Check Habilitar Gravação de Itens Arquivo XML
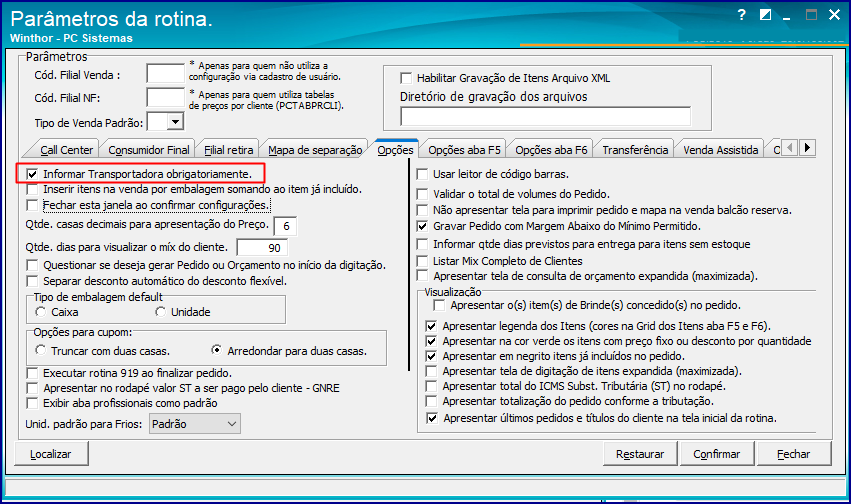 pos(406,78)
